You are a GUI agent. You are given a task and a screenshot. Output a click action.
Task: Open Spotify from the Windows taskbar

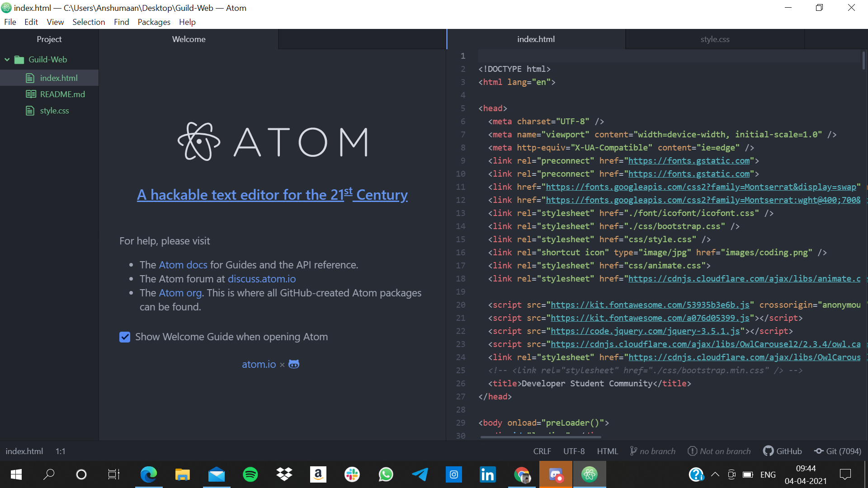pyautogui.click(x=250, y=474)
